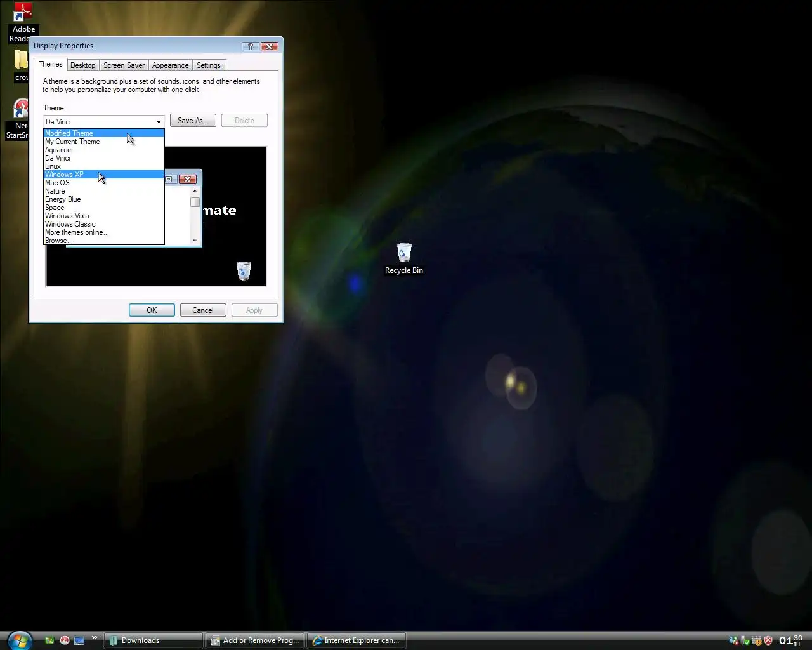Click the calendar warning tray icon
812x650 pixels.
coord(756,640)
